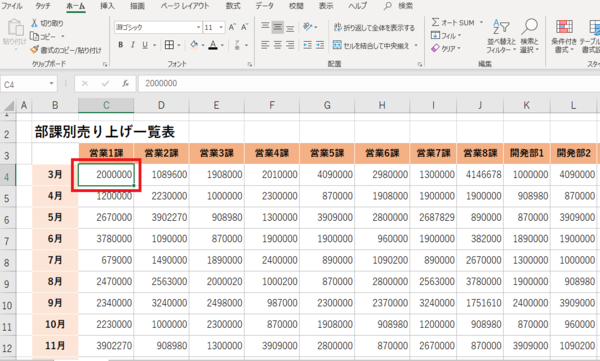Image resolution: width=600 pixels, height=361 pixels.
Task: Decrease font size with the small A
Action: pyautogui.click(x=244, y=27)
